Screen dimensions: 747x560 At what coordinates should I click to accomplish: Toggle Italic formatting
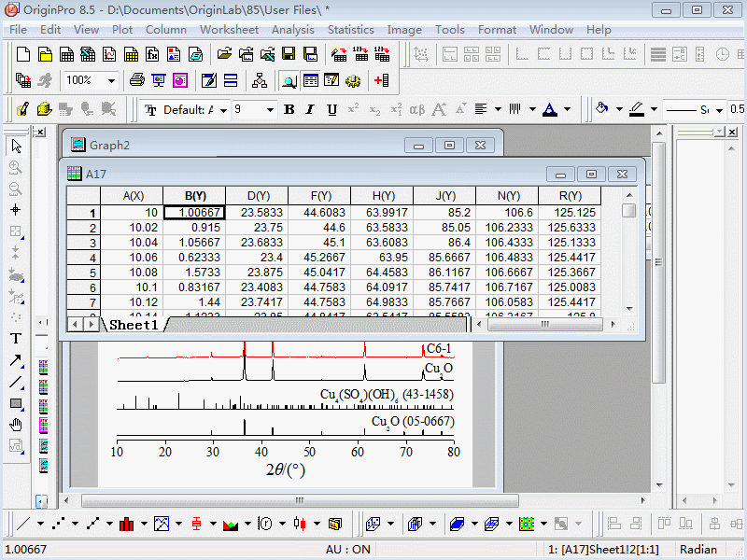(310, 110)
